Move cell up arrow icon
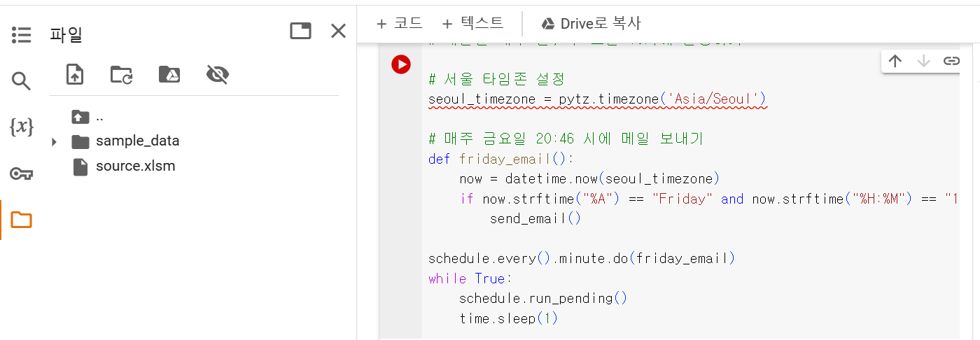This screenshot has height=340, width=980. [895, 61]
